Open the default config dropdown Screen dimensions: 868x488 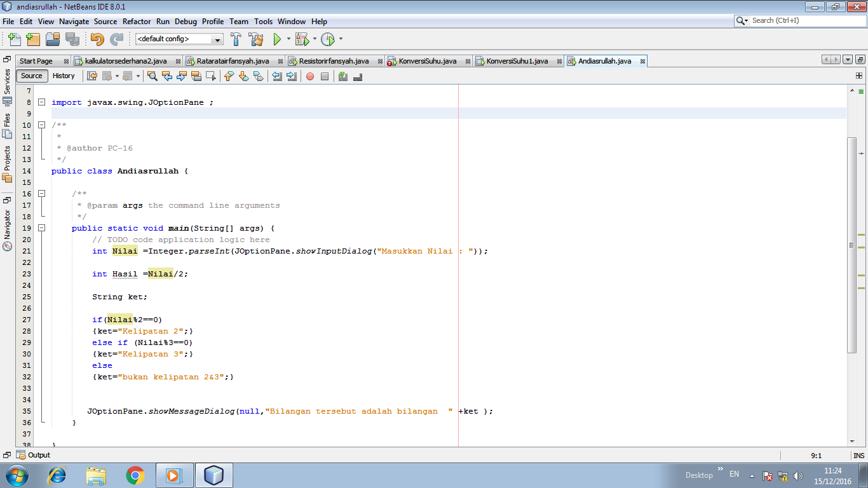pyautogui.click(x=179, y=39)
